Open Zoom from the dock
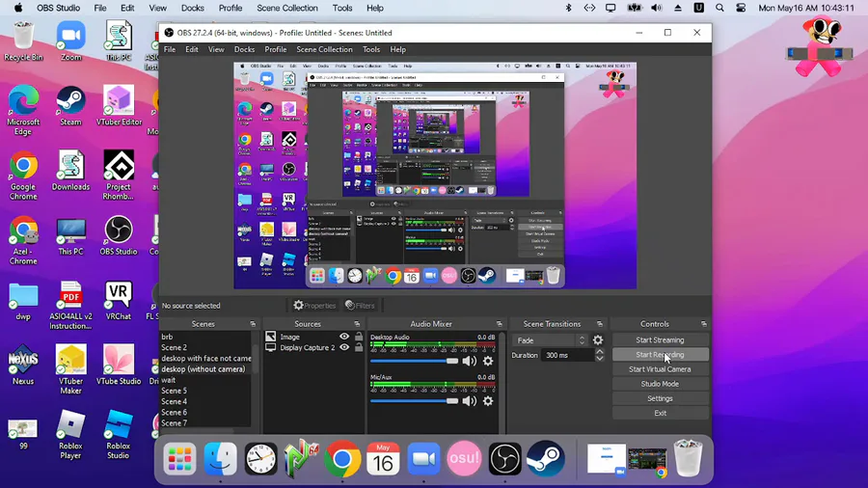 pos(423,459)
